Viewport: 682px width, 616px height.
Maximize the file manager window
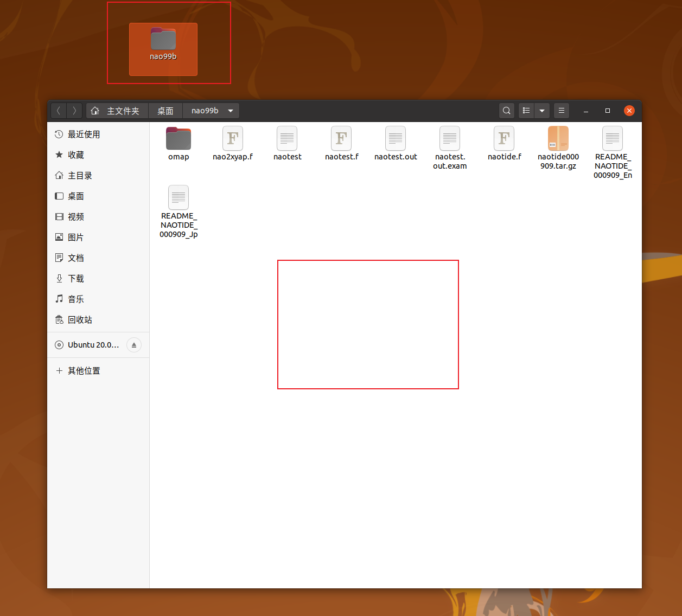(x=608, y=111)
